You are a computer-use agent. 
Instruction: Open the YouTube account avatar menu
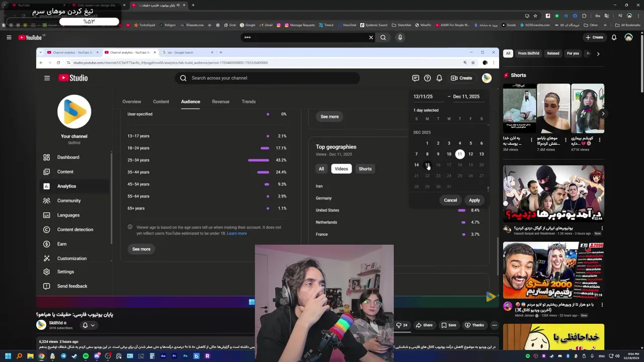tap(628, 37)
